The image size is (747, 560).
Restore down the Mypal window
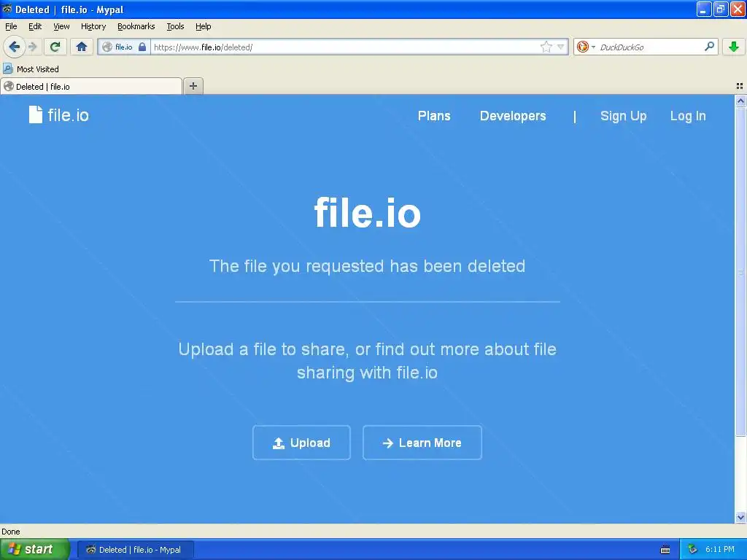pyautogui.click(x=721, y=9)
